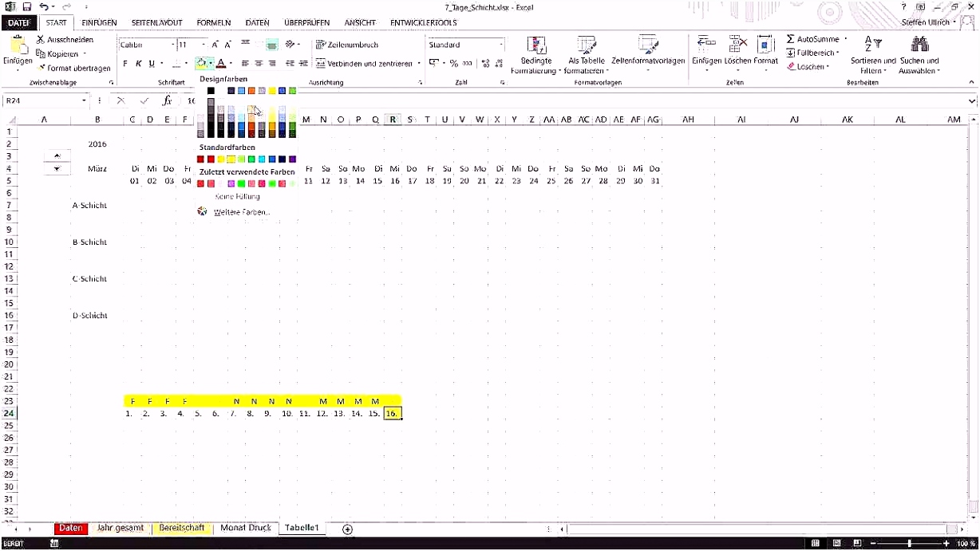Open Suchen und Auswählen binoculars
980x551 pixels.
919,54
